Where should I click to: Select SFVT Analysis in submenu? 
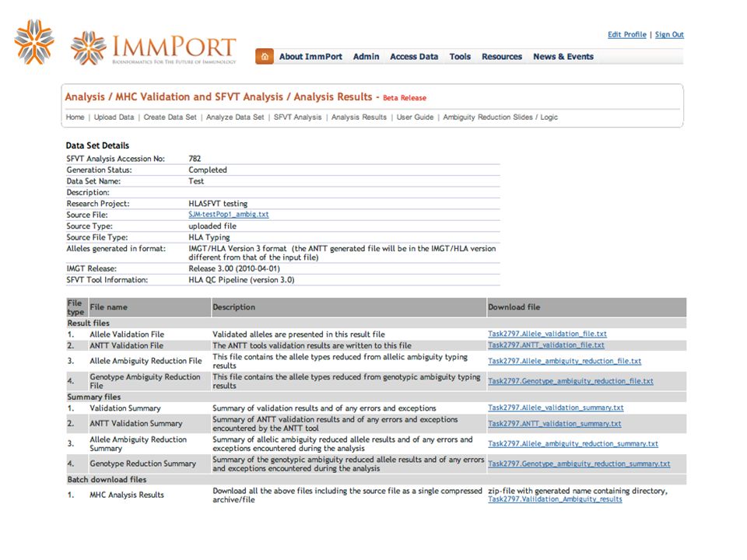298,117
